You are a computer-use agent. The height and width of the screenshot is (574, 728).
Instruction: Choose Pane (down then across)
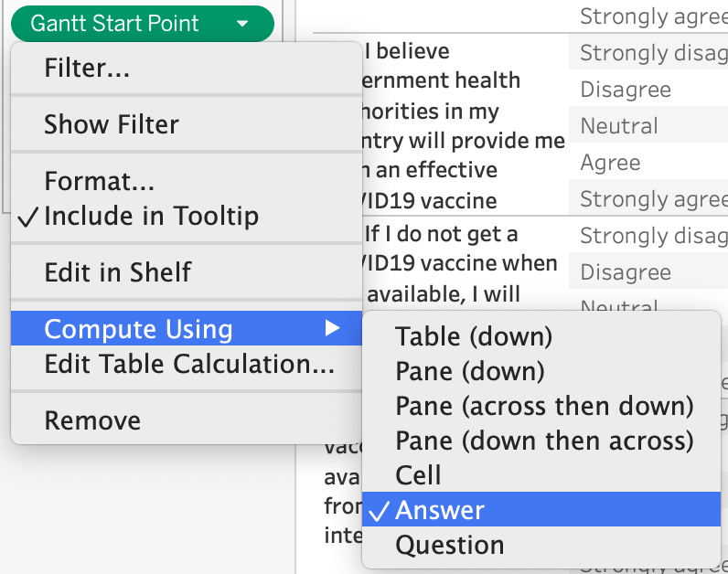[x=544, y=441]
